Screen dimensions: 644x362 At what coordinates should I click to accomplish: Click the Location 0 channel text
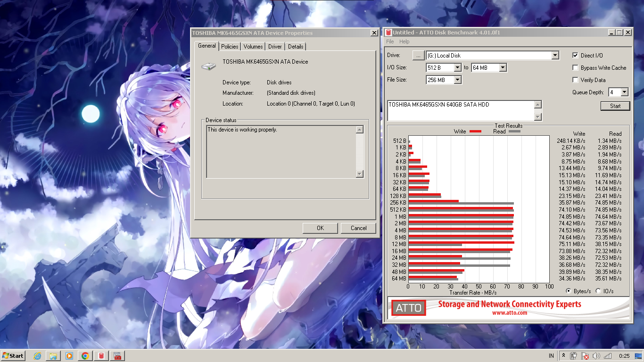click(311, 104)
